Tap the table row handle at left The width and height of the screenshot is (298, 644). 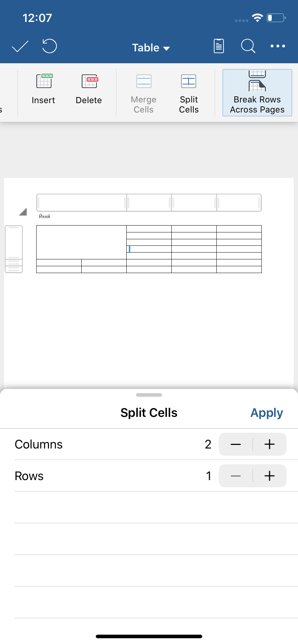click(14, 249)
